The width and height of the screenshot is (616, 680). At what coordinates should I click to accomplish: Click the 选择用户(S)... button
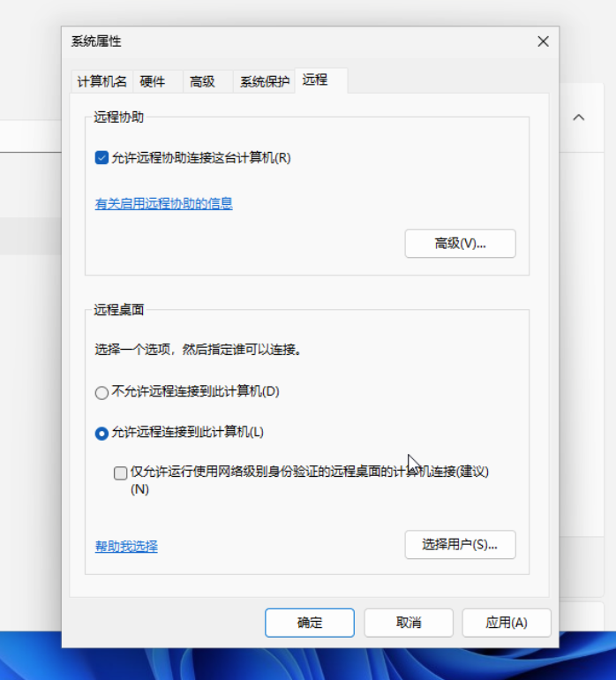tap(461, 544)
